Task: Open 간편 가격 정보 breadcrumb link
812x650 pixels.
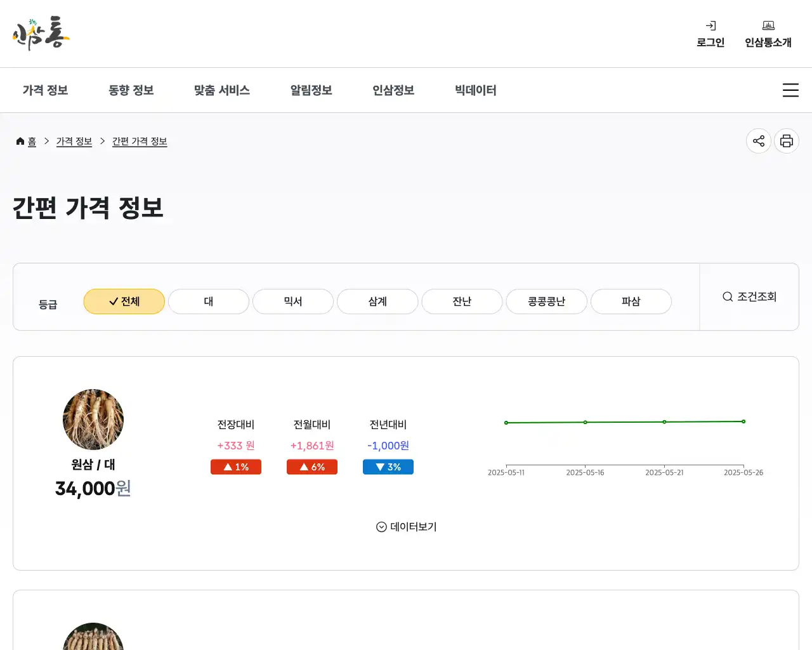Action: point(140,141)
